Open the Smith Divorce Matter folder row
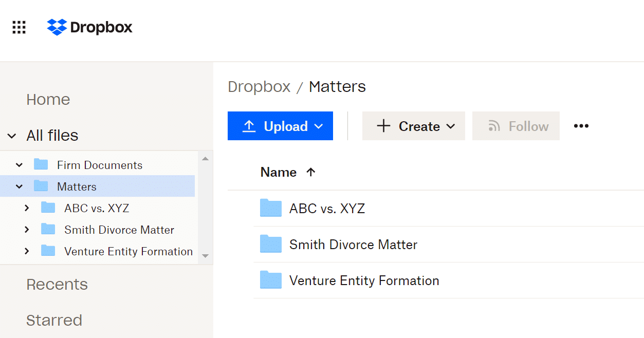Screen dimensions: 644x338 click(449, 244)
